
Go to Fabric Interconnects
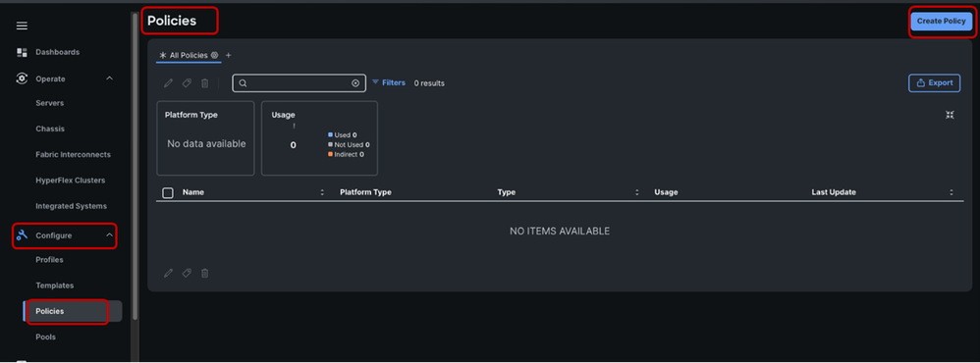click(x=73, y=154)
